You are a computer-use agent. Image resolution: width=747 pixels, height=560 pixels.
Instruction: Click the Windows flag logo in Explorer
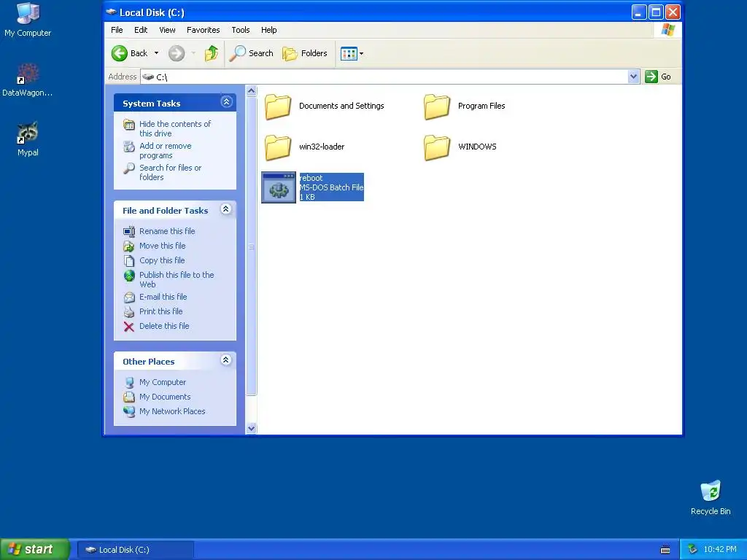click(x=668, y=30)
